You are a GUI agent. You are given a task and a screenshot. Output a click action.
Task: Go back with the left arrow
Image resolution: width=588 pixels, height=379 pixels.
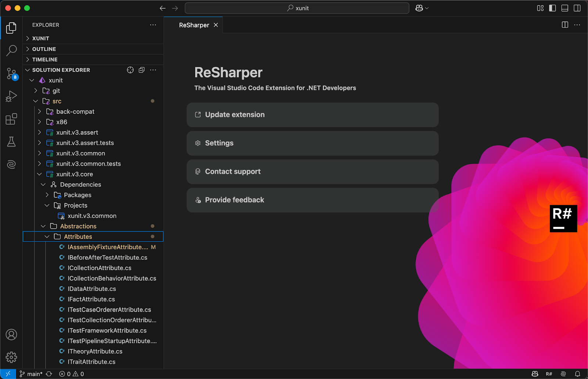coord(162,8)
